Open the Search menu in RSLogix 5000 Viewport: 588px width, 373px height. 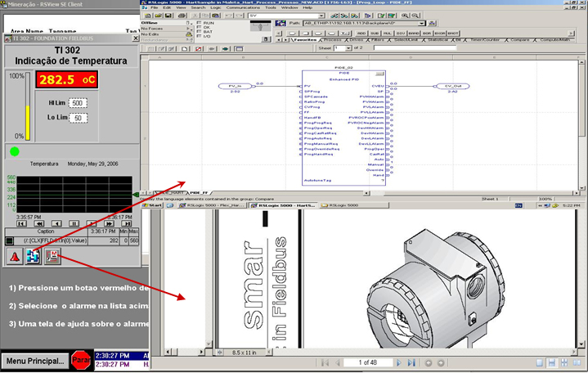pyautogui.click(x=198, y=7)
